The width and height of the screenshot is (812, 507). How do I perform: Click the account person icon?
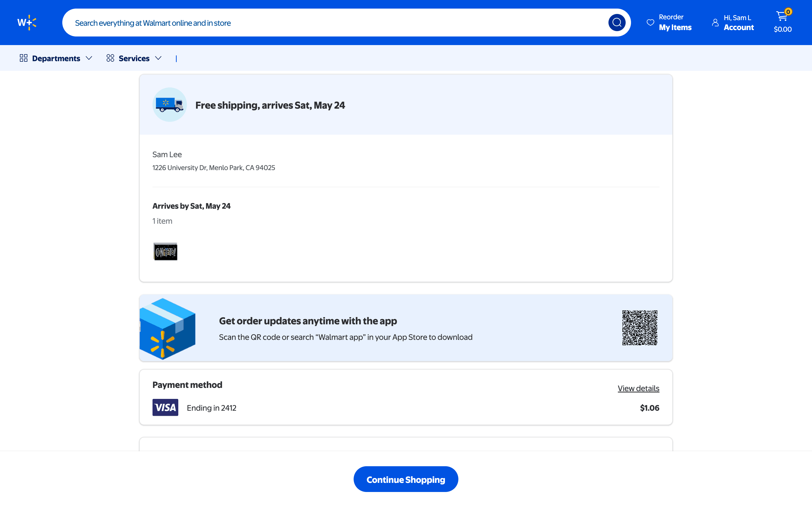click(715, 23)
